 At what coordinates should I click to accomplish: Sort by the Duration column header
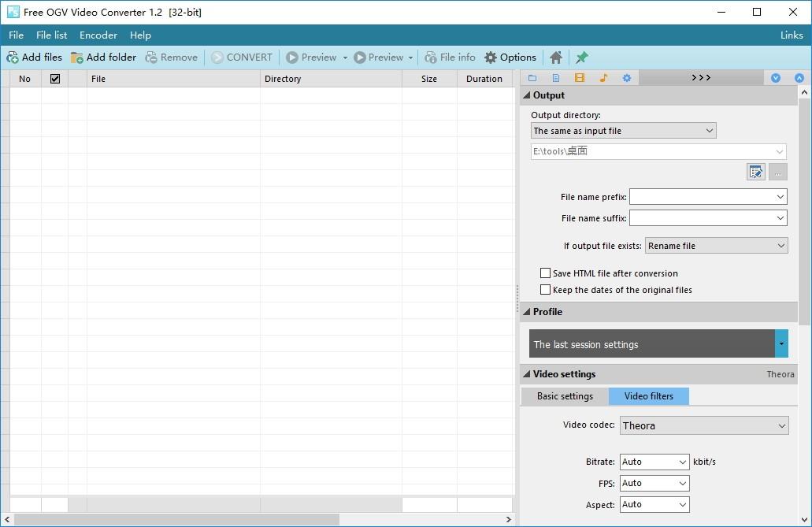pos(484,79)
